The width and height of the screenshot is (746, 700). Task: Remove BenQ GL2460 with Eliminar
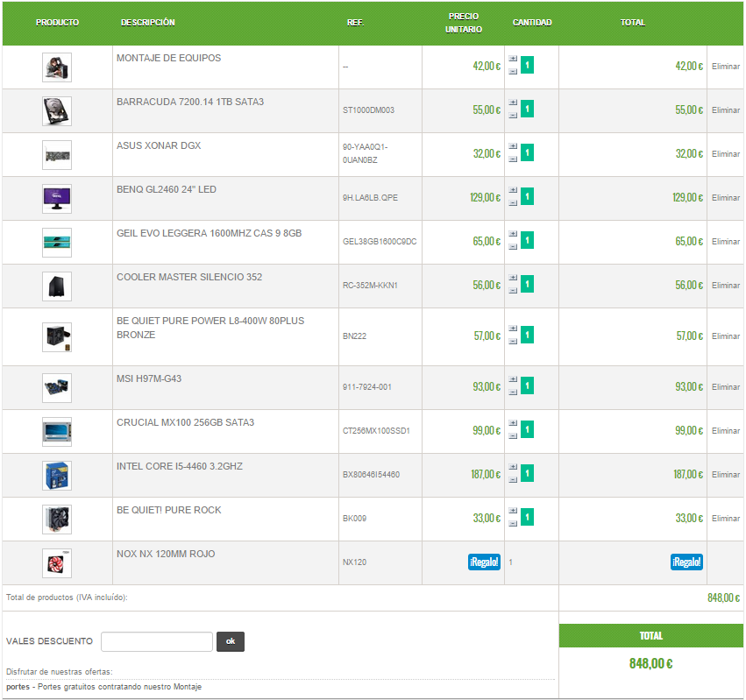coord(726,198)
